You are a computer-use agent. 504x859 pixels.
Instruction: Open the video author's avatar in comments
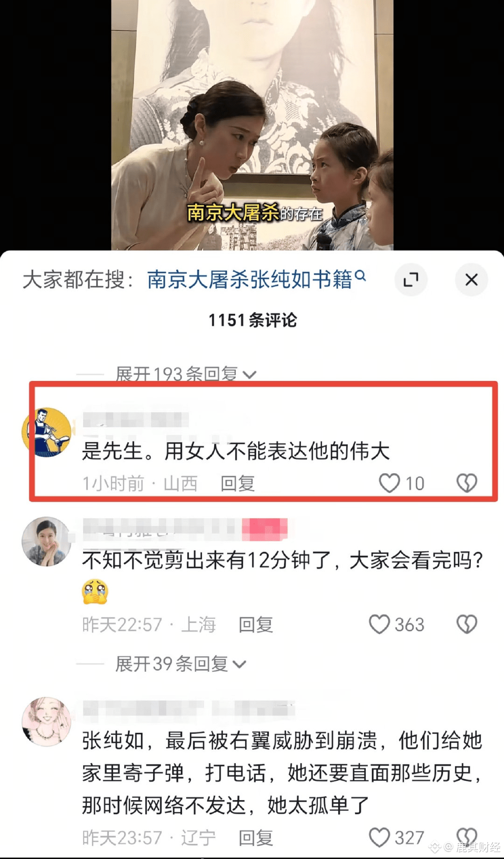(x=46, y=541)
